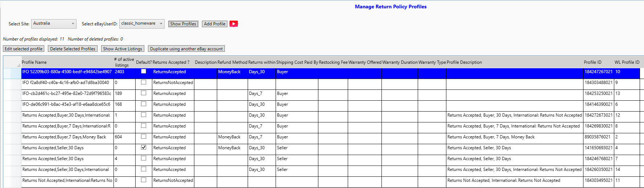Click Edit selected profile button
This screenshot has height=188, width=644.
24,49
